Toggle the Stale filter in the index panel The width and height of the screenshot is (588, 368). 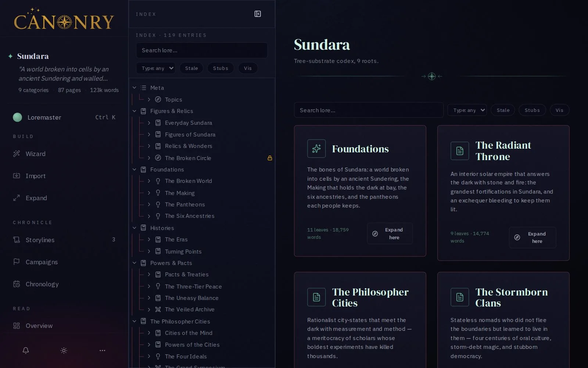click(x=191, y=68)
